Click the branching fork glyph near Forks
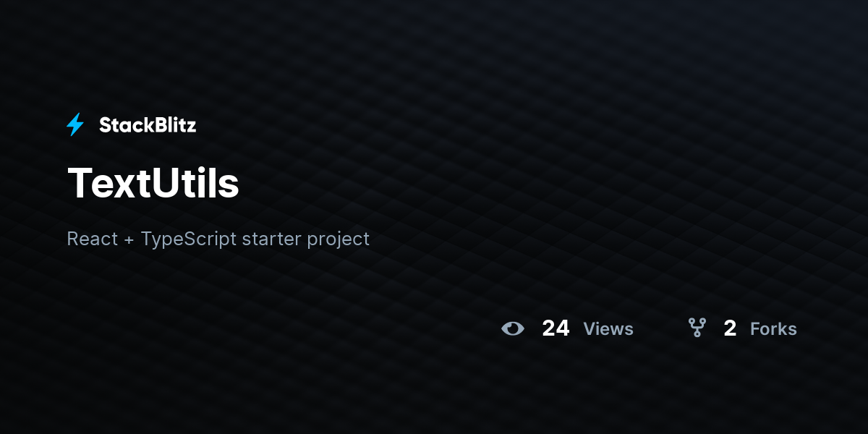 pyautogui.click(x=697, y=328)
